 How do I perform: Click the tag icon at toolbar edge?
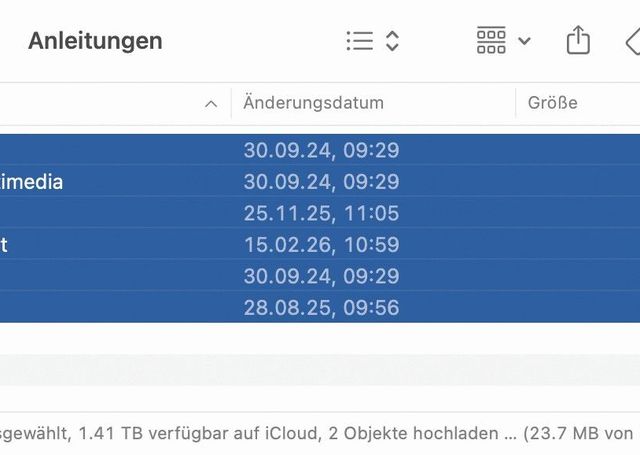point(632,42)
